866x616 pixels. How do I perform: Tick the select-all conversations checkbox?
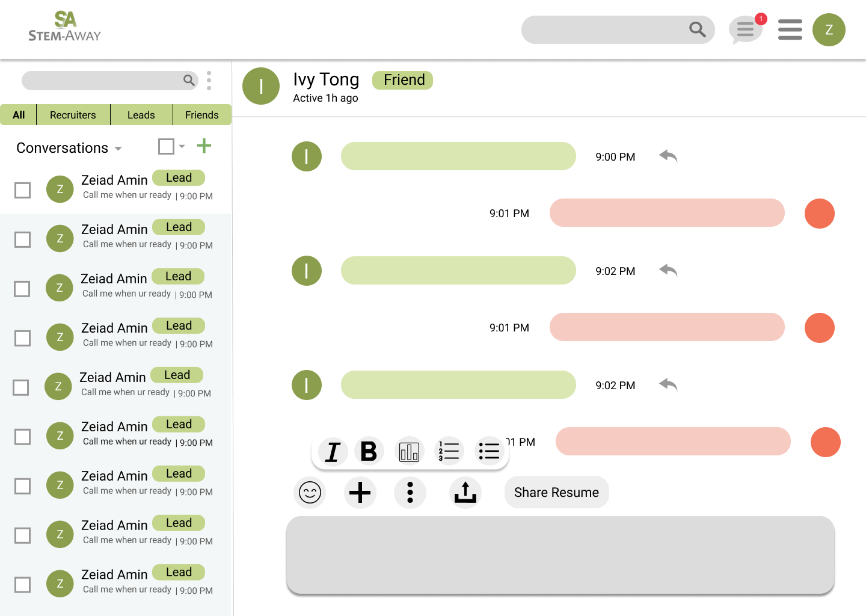(166, 146)
